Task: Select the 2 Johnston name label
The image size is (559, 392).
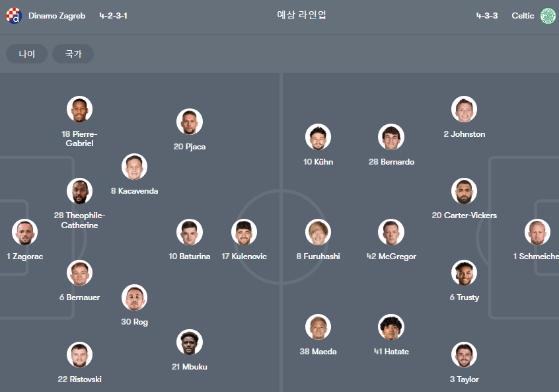Action: (x=464, y=134)
